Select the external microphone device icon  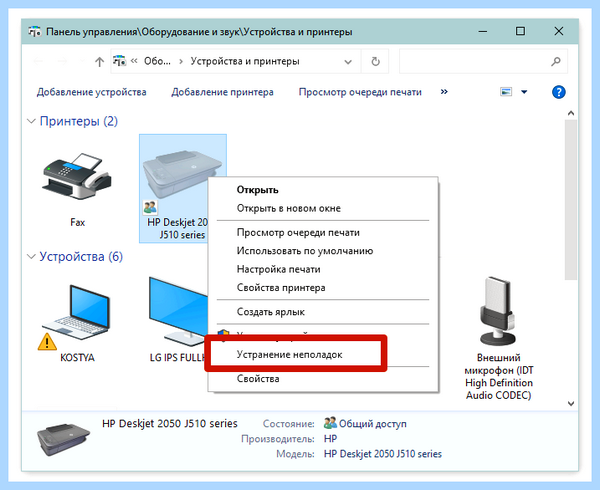click(x=498, y=311)
